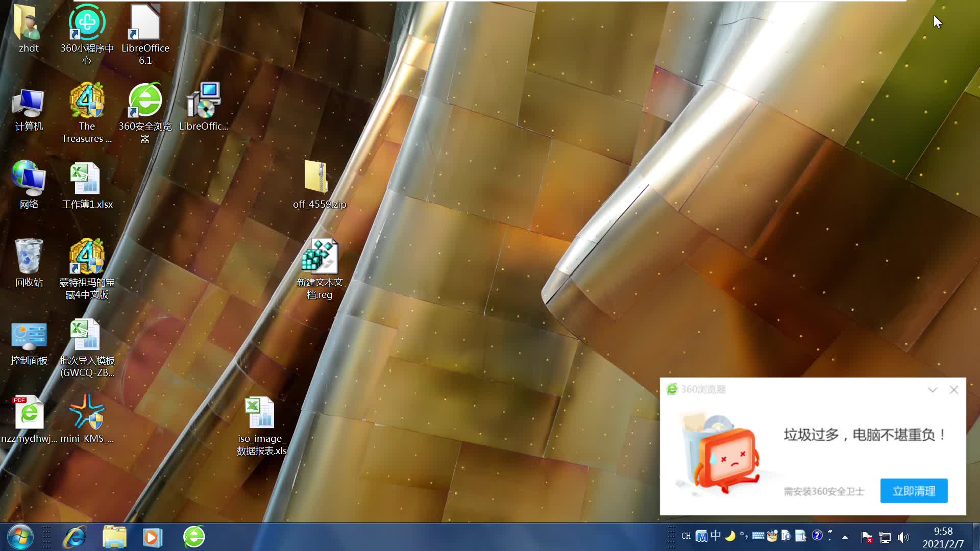Image resolution: width=980 pixels, height=551 pixels.
Task: Collapse the 360浏览器 popup with its chevron
Action: (x=933, y=389)
